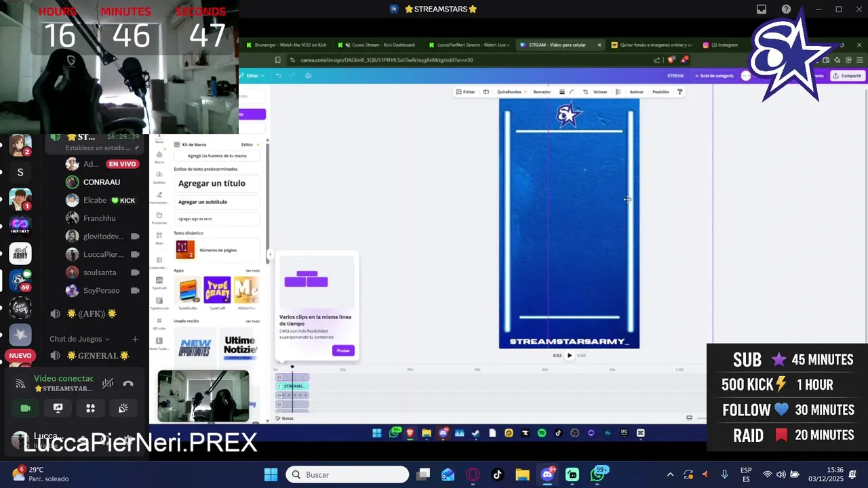Play the Canva video preview

coord(569,355)
